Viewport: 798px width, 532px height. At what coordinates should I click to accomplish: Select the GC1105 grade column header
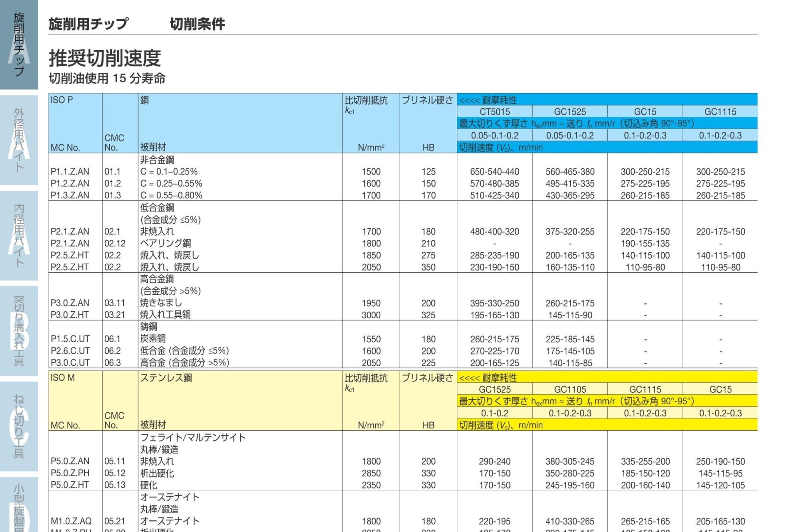[569, 389]
